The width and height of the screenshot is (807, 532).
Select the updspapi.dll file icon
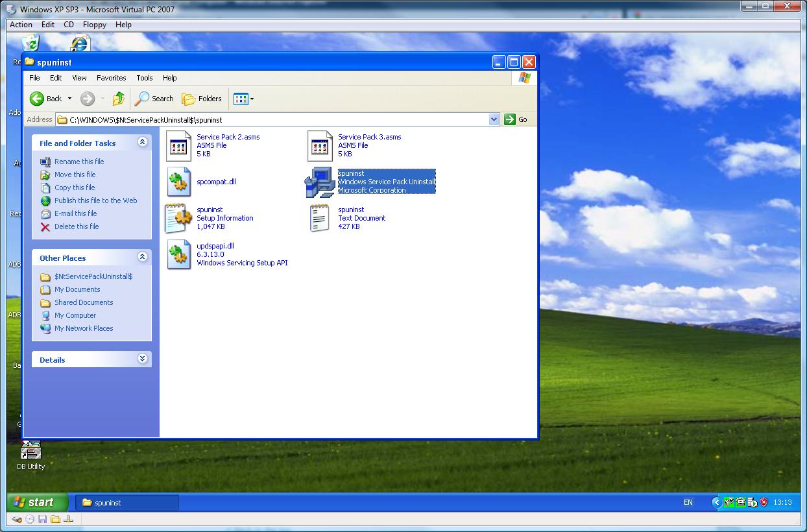click(x=179, y=254)
